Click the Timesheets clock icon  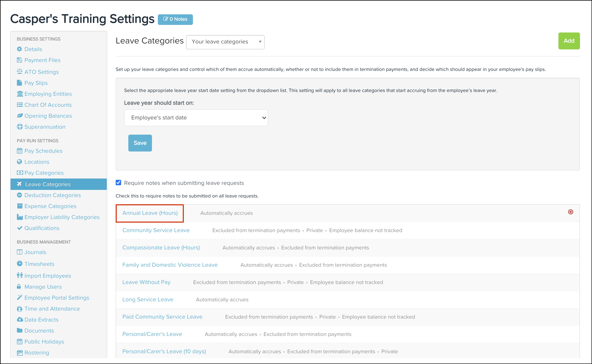[x=19, y=264]
